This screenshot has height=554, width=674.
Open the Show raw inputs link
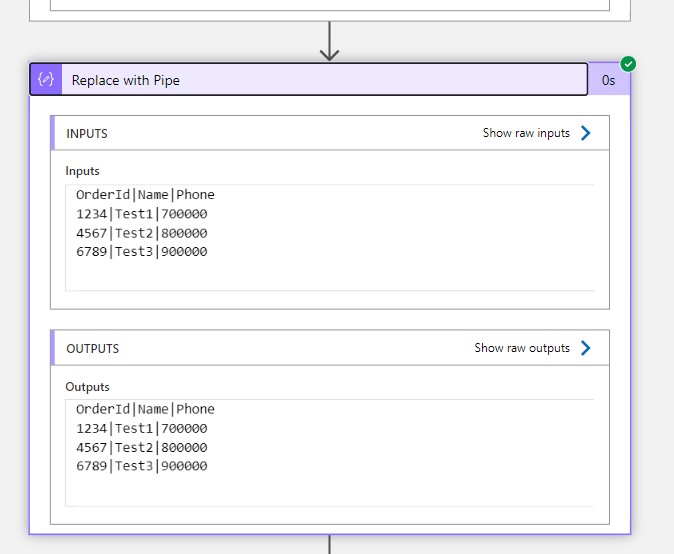(526, 133)
